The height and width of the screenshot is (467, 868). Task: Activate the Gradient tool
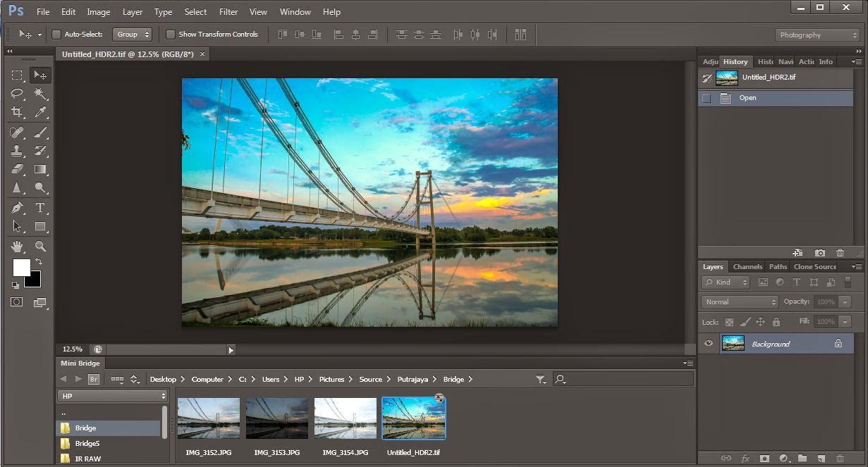pyautogui.click(x=40, y=169)
